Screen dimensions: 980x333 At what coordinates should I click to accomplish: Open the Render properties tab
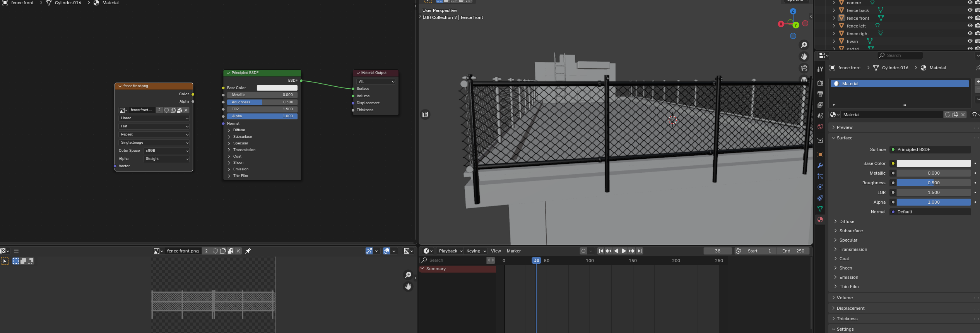[x=820, y=83]
